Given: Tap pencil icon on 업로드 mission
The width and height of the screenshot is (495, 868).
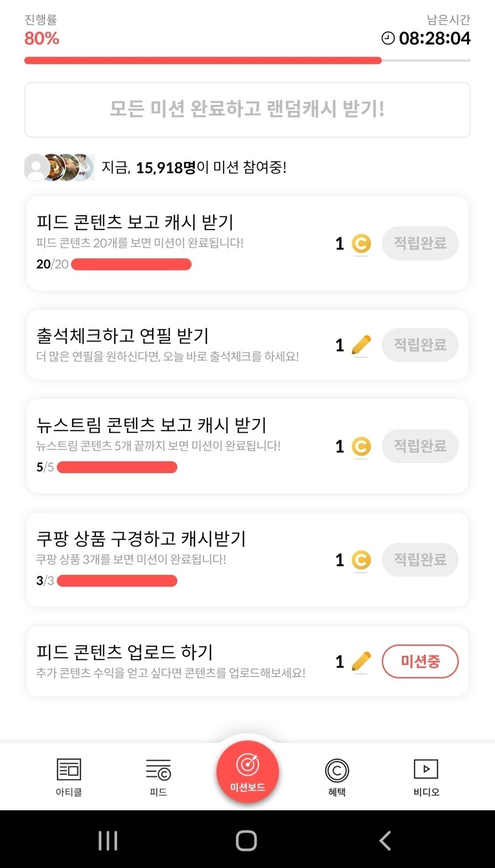Looking at the screenshot, I should (361, 662).
